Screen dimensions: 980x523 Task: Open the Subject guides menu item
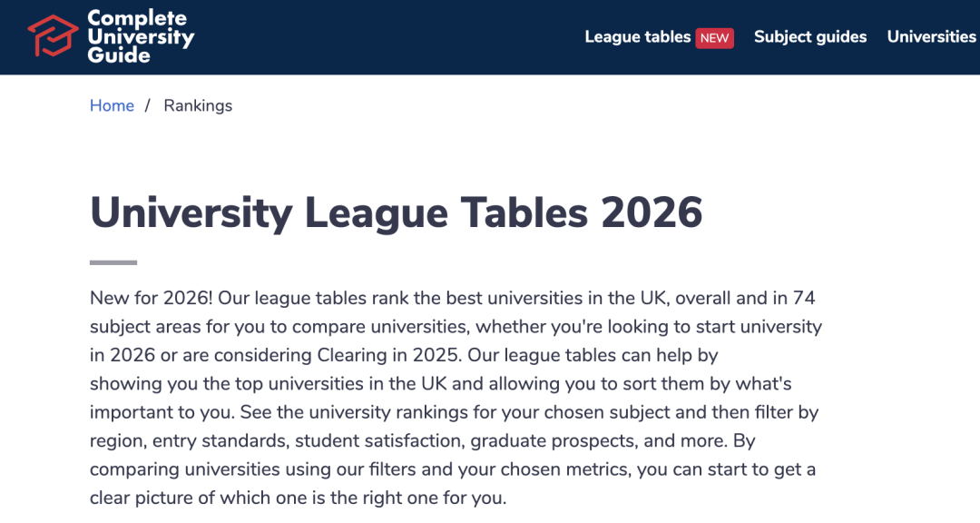click(809, 37)
